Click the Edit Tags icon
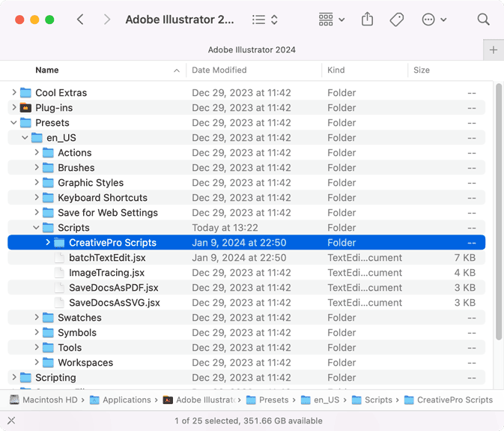Image resolution: width=504 pixels, height=431 pixels. click(397, 19)
